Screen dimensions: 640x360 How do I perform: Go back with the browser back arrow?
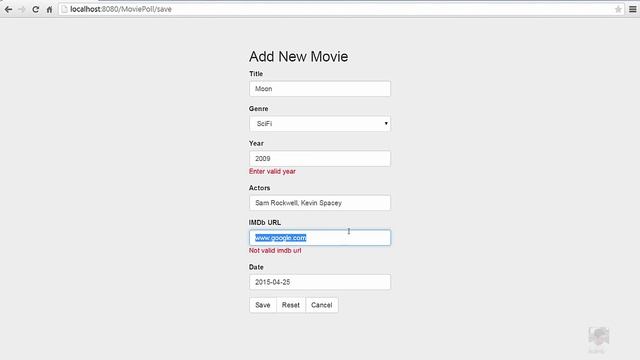(x=9, y=9)
